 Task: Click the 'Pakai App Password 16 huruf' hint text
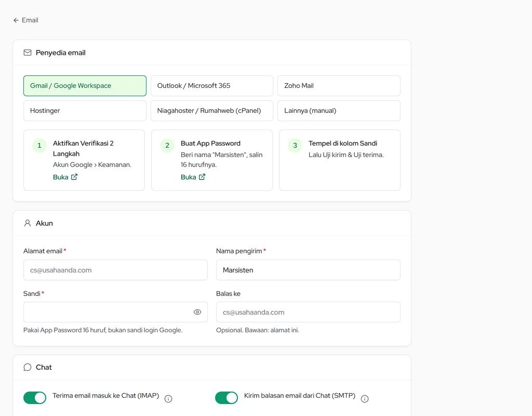click(103, 330)
